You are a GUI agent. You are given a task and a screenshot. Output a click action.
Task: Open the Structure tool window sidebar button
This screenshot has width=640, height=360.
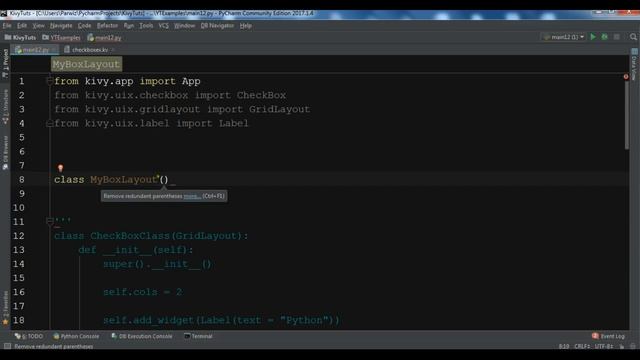tap(5, 107)
